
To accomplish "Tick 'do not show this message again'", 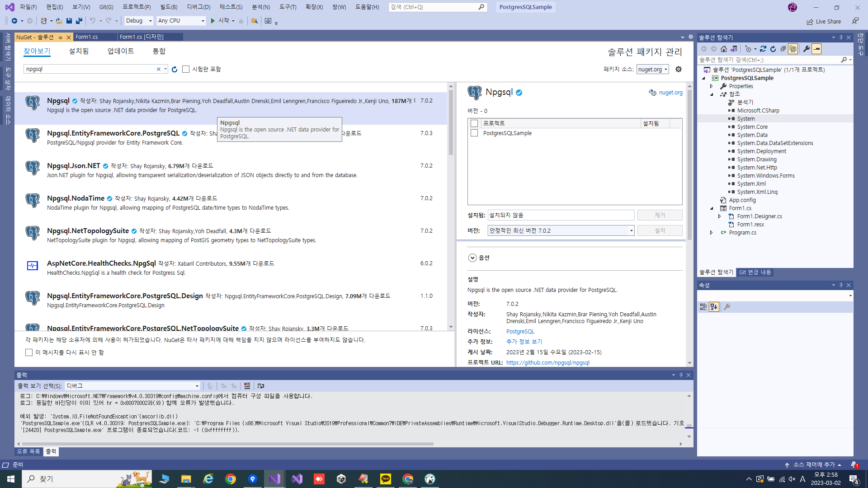I will click(29, 352).
